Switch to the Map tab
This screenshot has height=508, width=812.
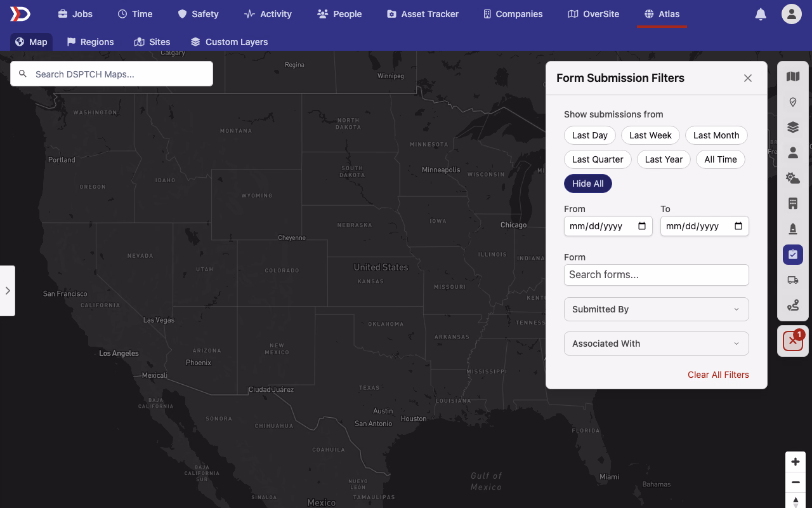(x=31, y=42)
